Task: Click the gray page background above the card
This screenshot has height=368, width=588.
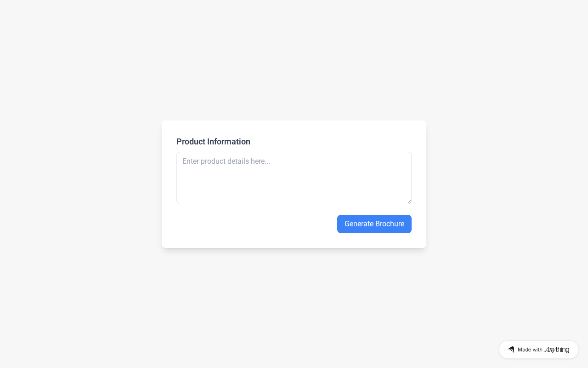Action: tap(294, 60)
